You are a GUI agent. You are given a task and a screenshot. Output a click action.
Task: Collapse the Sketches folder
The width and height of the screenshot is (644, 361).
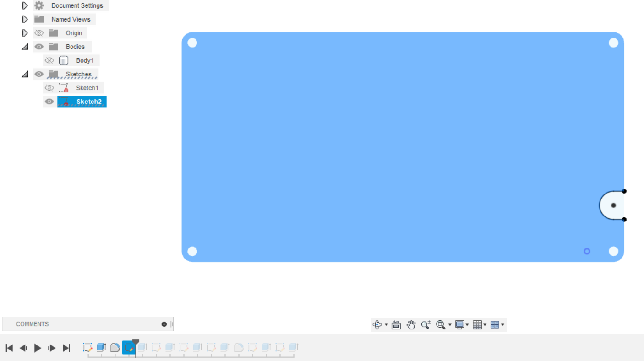25,74
